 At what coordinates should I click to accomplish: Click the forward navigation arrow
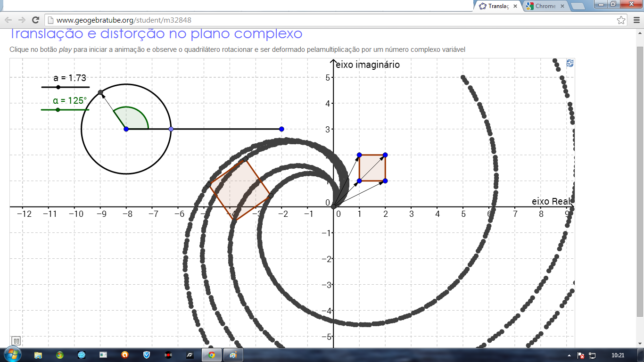coord(23,21)
